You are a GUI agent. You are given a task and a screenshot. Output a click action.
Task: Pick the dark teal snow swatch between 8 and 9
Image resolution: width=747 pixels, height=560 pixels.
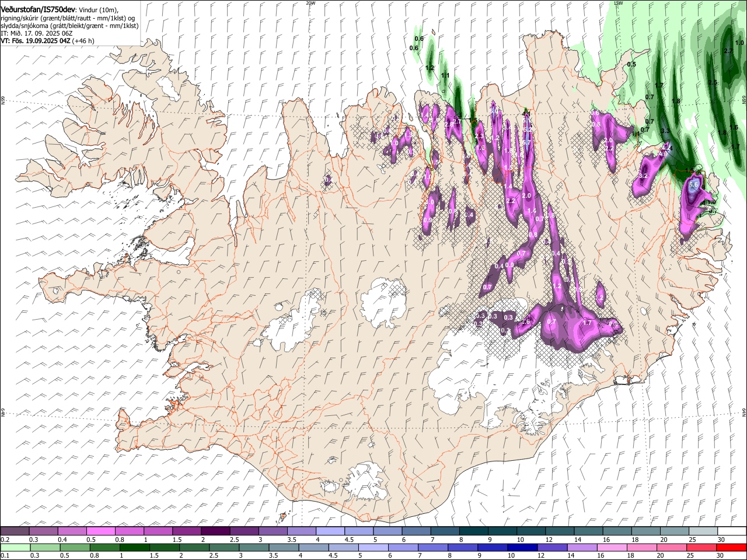pos(474,531)
